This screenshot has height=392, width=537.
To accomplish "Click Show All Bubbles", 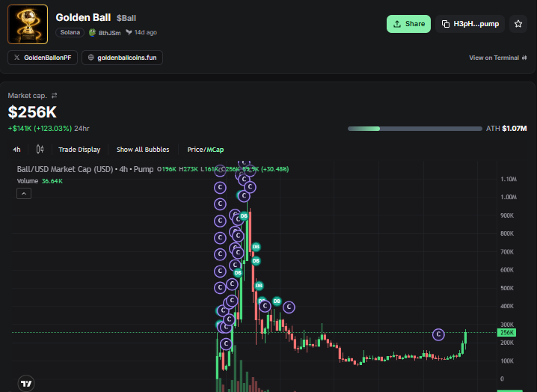I will coord(143,150).
